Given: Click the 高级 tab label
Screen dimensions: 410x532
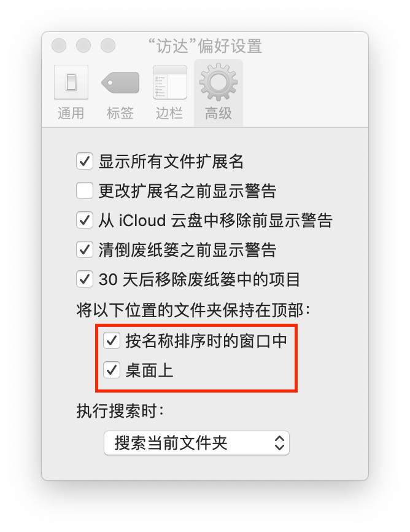Looking at the screenshot, I should click(218, 113).
